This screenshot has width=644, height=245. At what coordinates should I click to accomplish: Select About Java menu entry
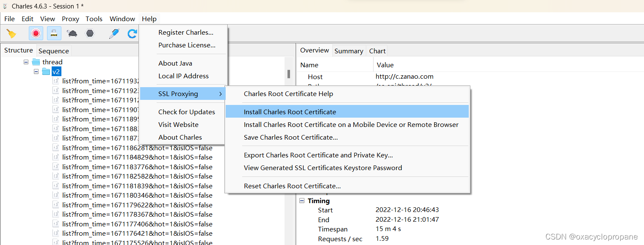[175, 63]
